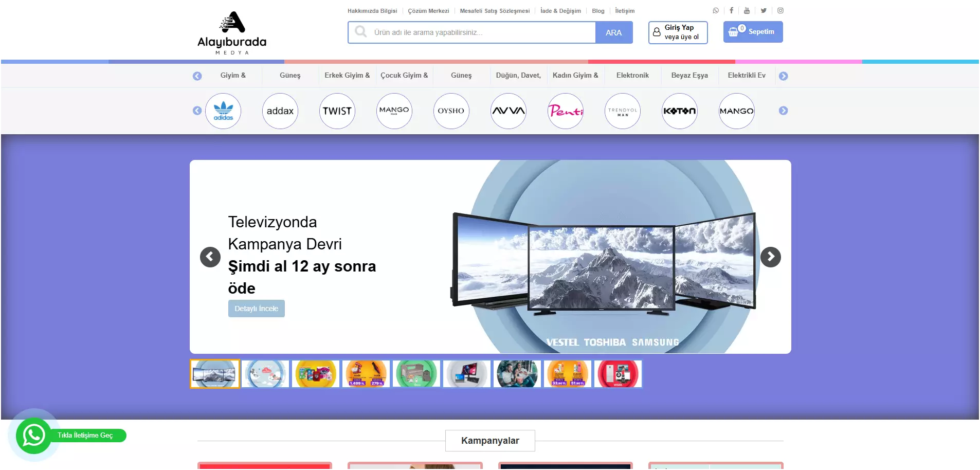Go to previous banner slide
This screenshot has height=470, width=980.
[x=210, y=257]
